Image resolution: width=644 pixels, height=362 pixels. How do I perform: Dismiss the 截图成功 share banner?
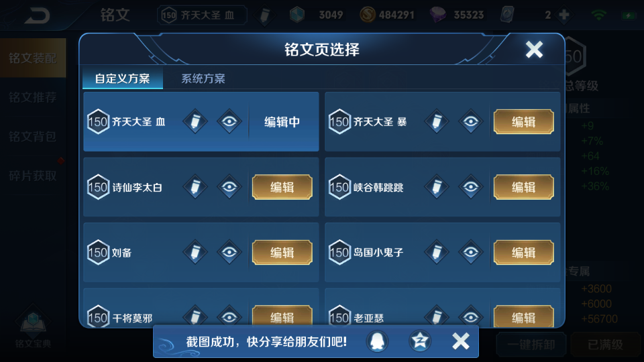click(460, 341)
